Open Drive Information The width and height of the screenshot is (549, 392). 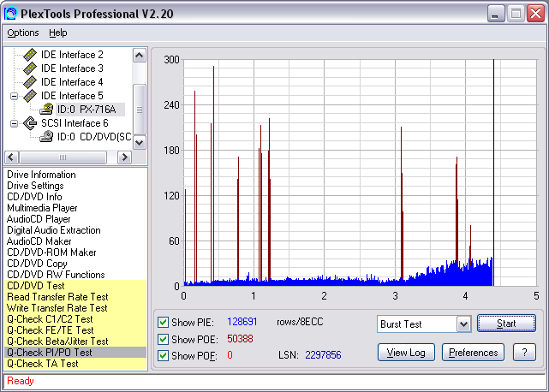41,175
